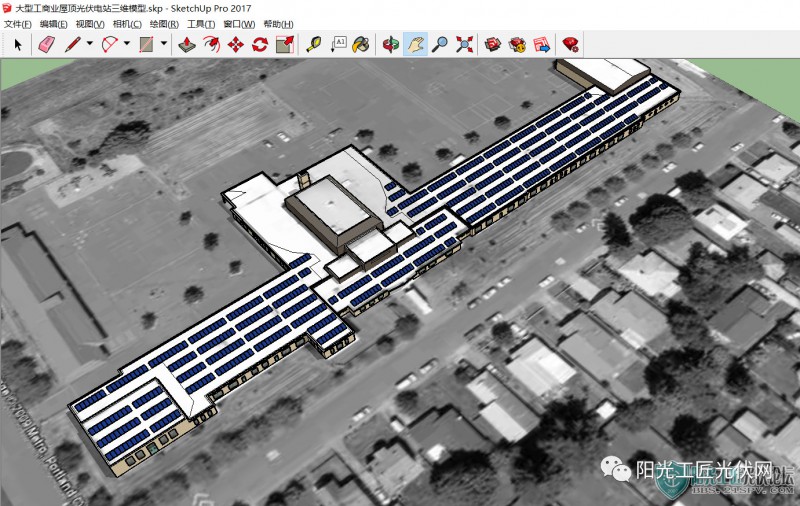Viewport: 800px width, 506px height.
Task: Click the Zoom Extents tool
Action: (x=464, y=44)
